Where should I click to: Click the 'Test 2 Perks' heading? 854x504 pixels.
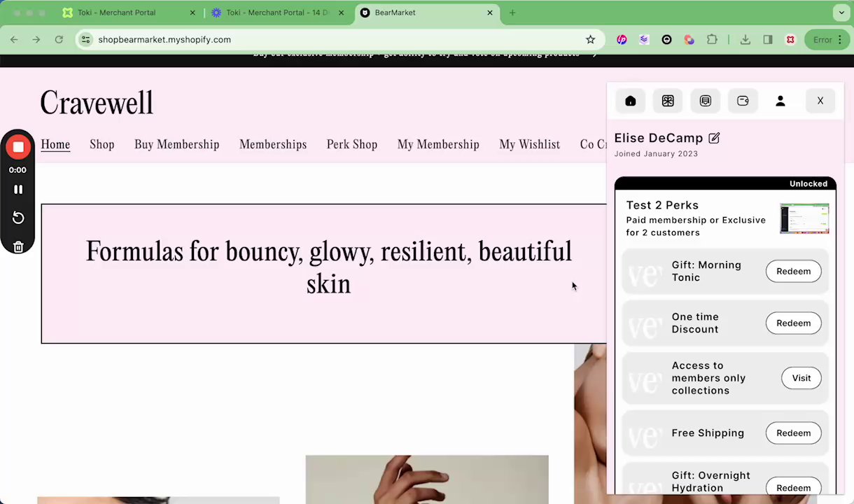[x=662, y=205]
